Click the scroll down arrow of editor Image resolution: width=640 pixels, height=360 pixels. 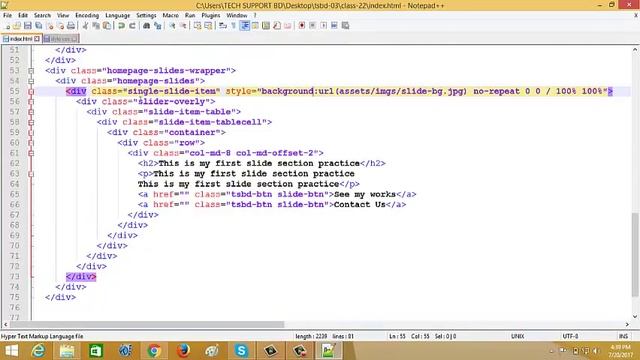635,316
